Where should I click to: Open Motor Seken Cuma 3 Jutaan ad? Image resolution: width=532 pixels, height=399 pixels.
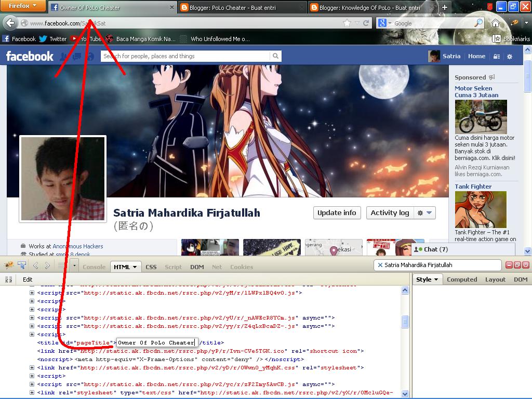point(476,91)
